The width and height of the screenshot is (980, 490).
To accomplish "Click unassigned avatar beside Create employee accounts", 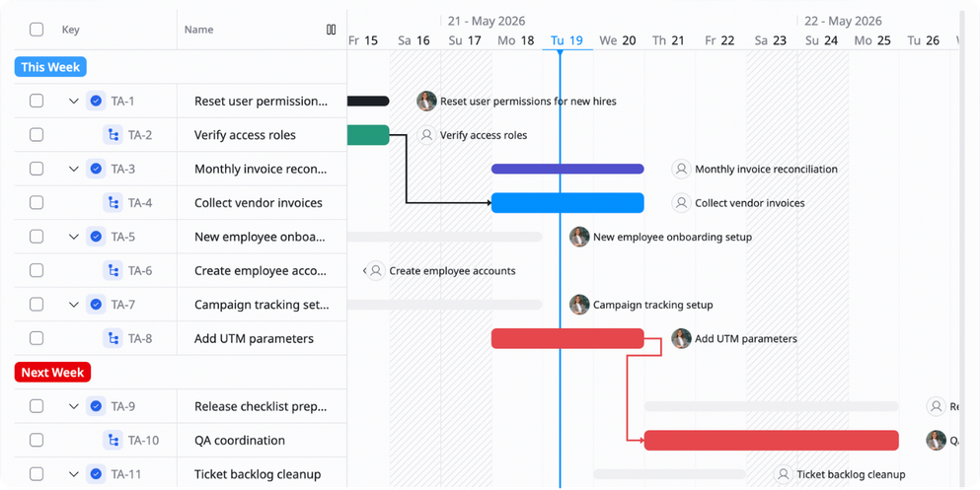I will pos(376,270).
